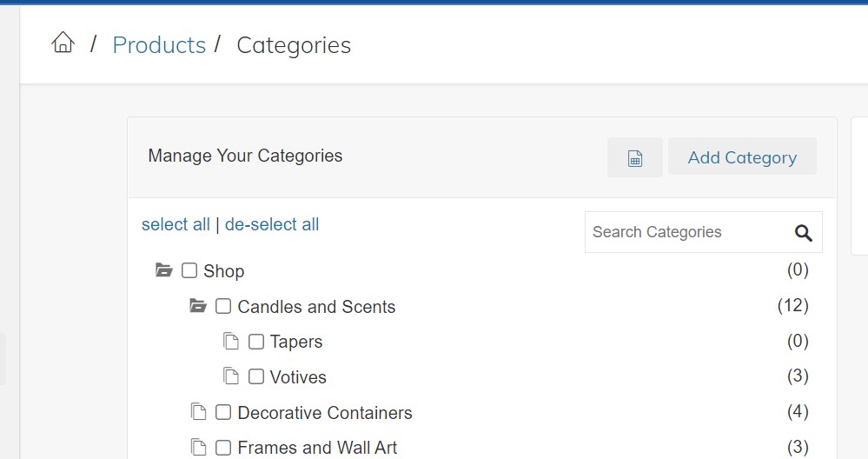Collapse the Shop folder
Viewport: 868px width, 459px height.
(x=164, y=270)
